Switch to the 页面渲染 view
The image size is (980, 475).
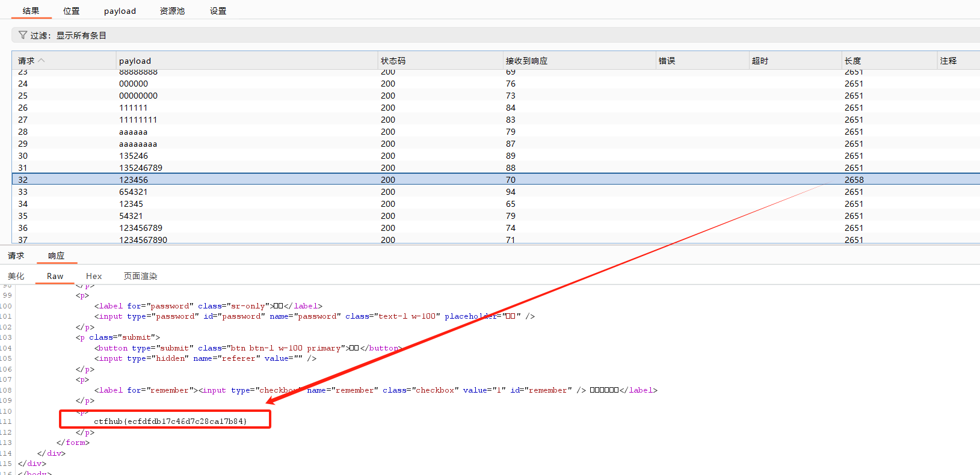(x=140, y=276)
